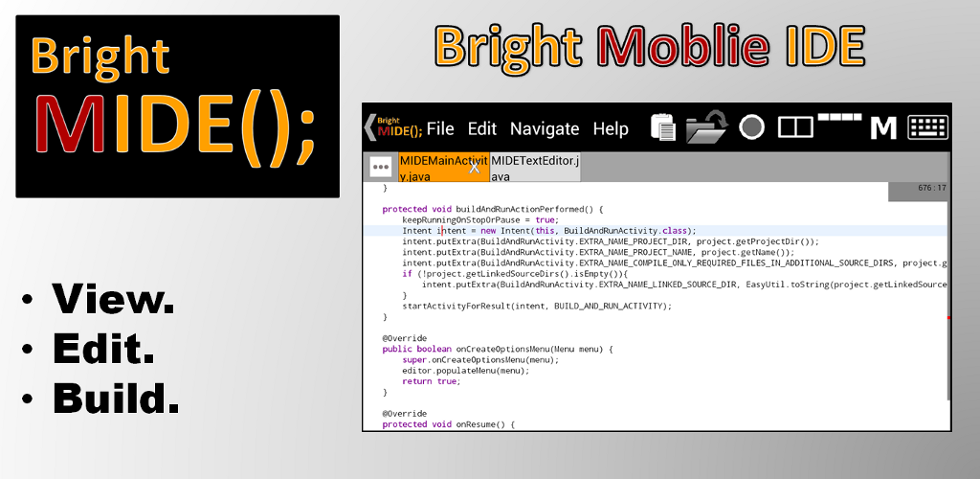The height and width of the screenshot is (479, 980).
Task: Click the EXTRA_NAME_LINKED_SOURCE_DIR line
Action: click(x=684, y=285)
